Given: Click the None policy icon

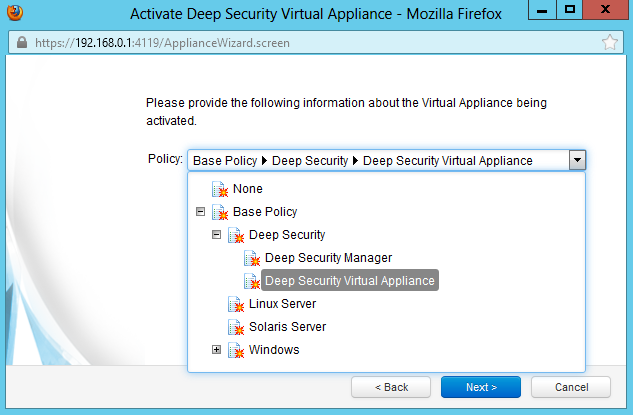Looking at the screenshot, I should coord(220,189).
